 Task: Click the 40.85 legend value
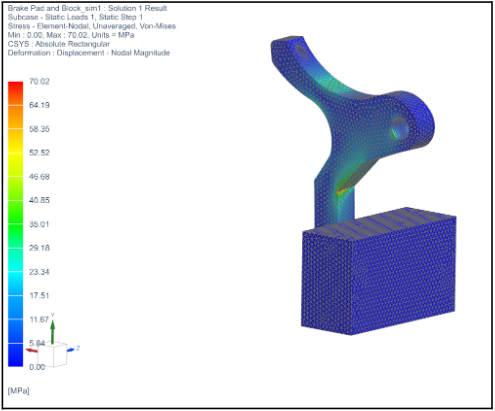(39, 200)
